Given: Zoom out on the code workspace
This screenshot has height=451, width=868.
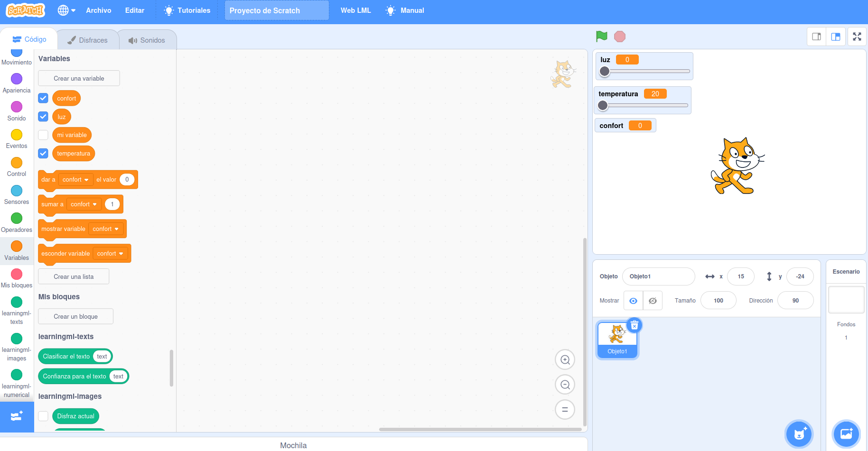Looking at the screenshot, I should tap(565, 385).
